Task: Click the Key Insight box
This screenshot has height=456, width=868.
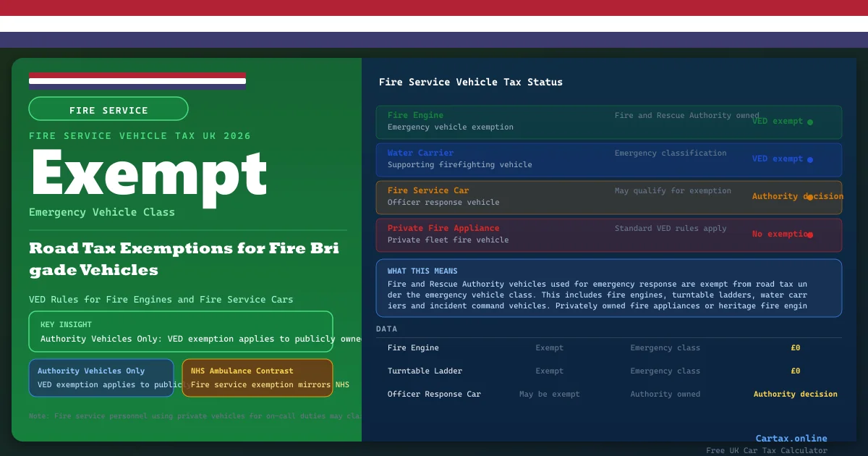Action: (x=181, y=332)
